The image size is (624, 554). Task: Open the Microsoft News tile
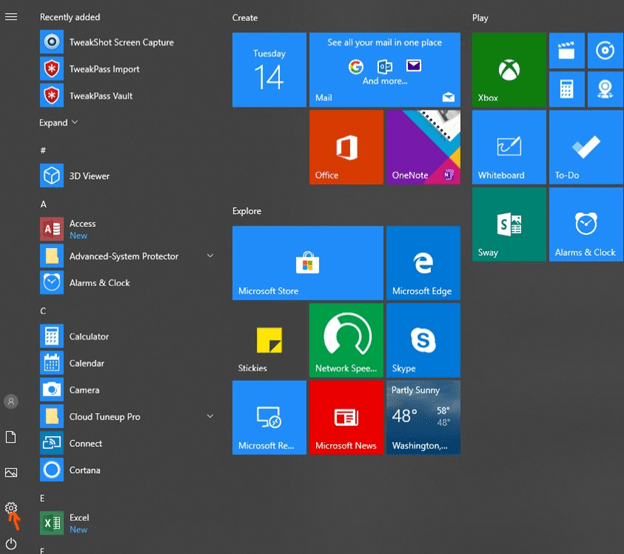click(346, 417)
